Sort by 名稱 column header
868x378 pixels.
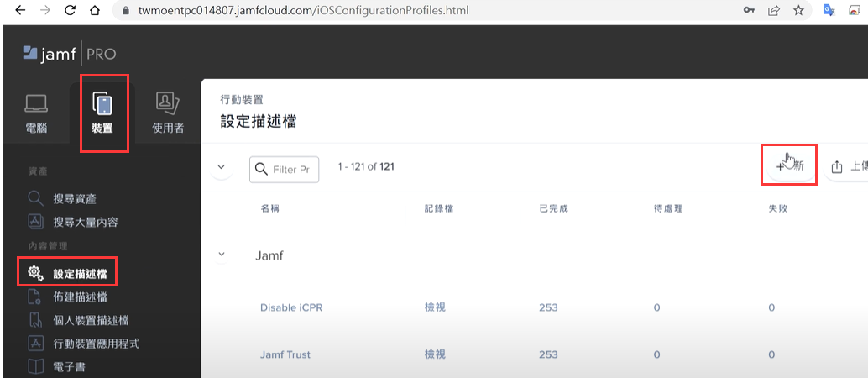[x=269, y=209]
